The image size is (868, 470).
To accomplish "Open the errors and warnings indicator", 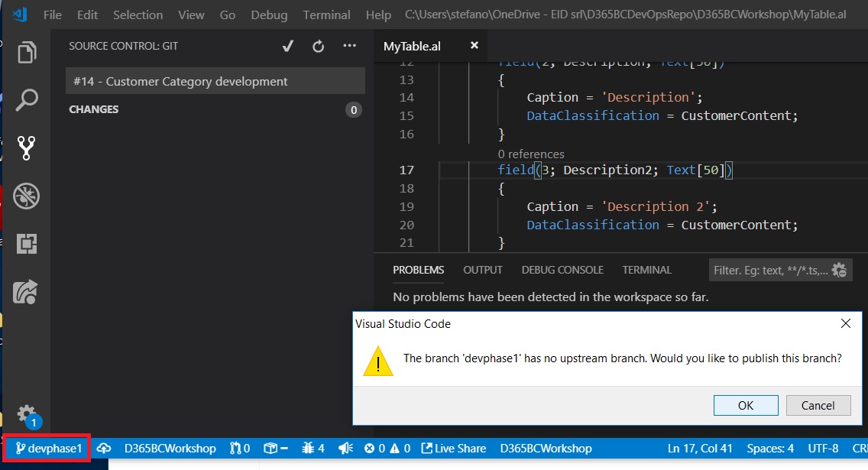I will tap(386, 449).
